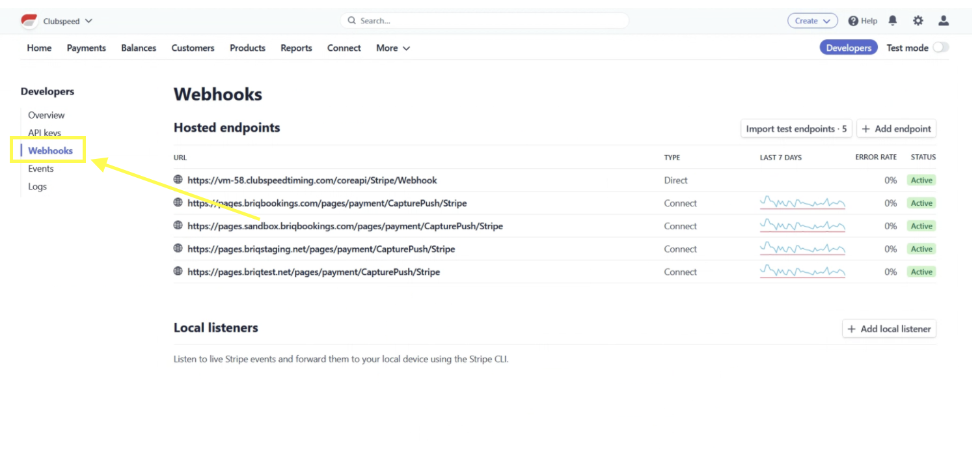Click globe icon for briqstaging.net endpoint

click(x=178, y=249)
